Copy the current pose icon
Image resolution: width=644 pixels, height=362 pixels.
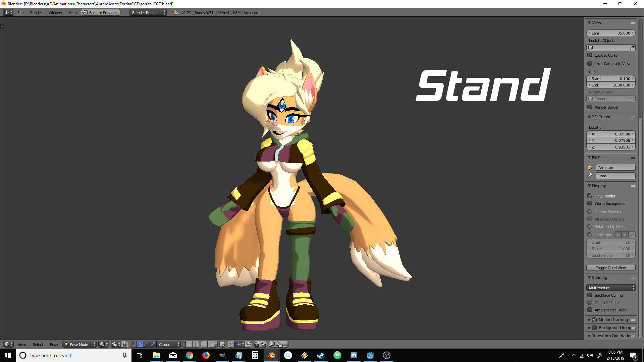(x=272, y=344)
